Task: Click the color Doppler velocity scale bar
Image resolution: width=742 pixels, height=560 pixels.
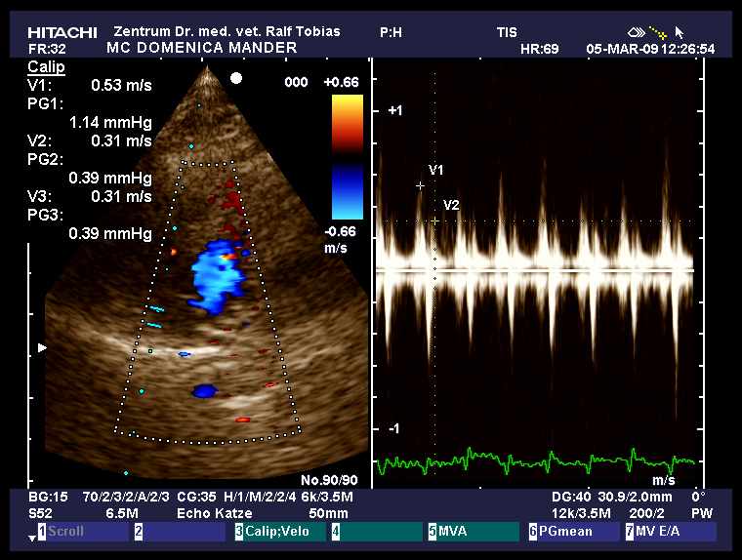Action: 348,156
